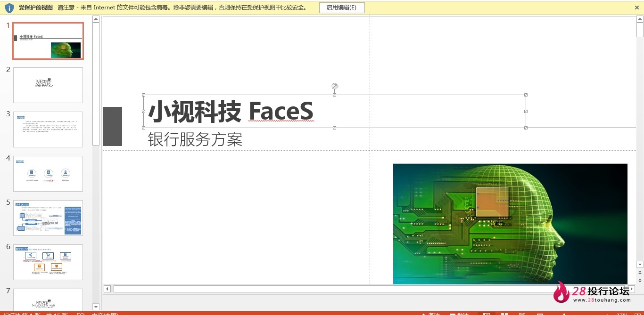This screenshot has width=644, height=315.
Task: Select slide 6 thumbnail with orange boxes
Action: [x=48, y=262]
